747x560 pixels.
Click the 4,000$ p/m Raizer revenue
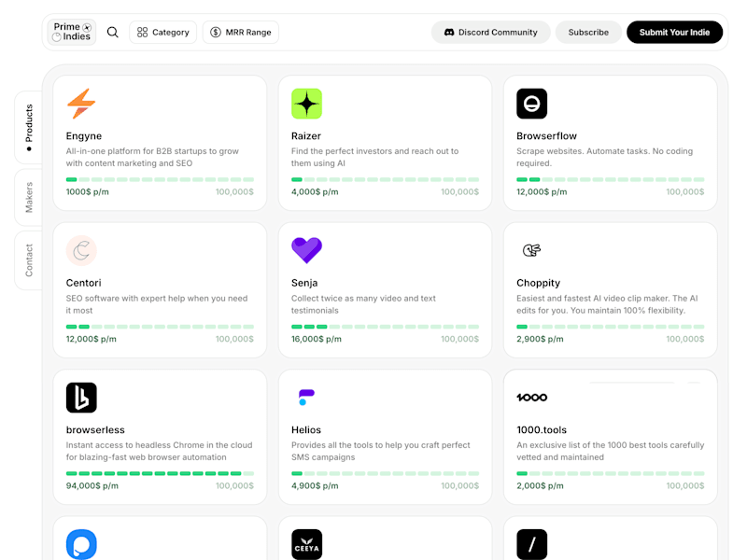point(315,192)
